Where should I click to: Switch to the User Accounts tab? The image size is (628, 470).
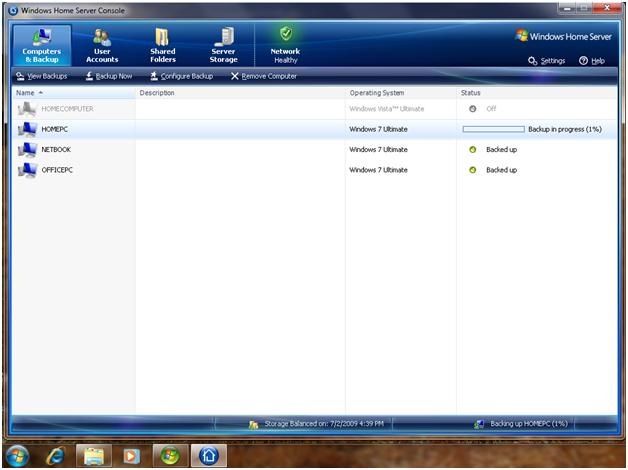(x=102, y=46)
